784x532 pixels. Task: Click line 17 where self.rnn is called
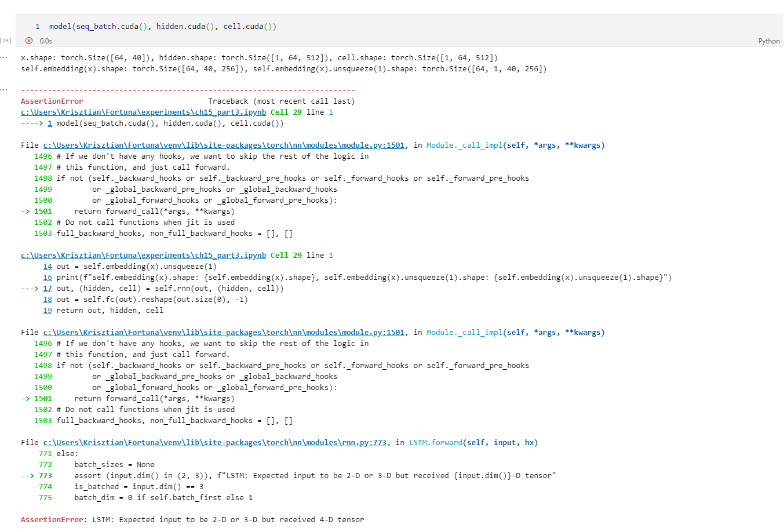(48, 288)
